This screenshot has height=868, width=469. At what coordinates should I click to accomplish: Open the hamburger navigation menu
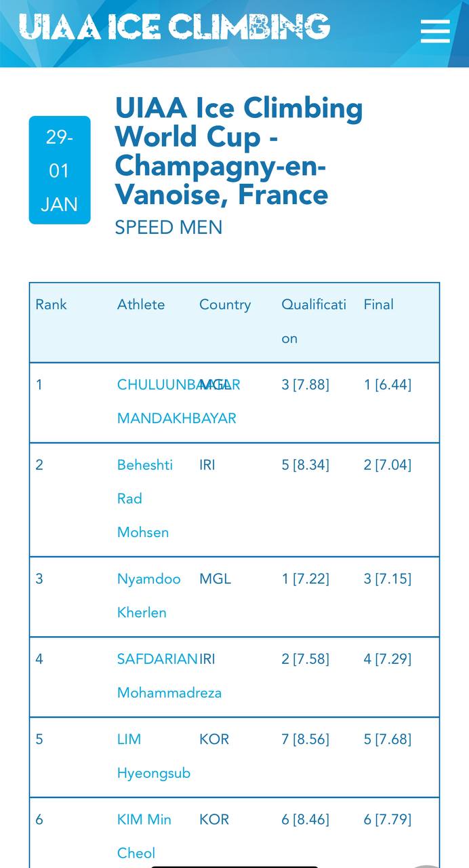[x=434, y=31]
